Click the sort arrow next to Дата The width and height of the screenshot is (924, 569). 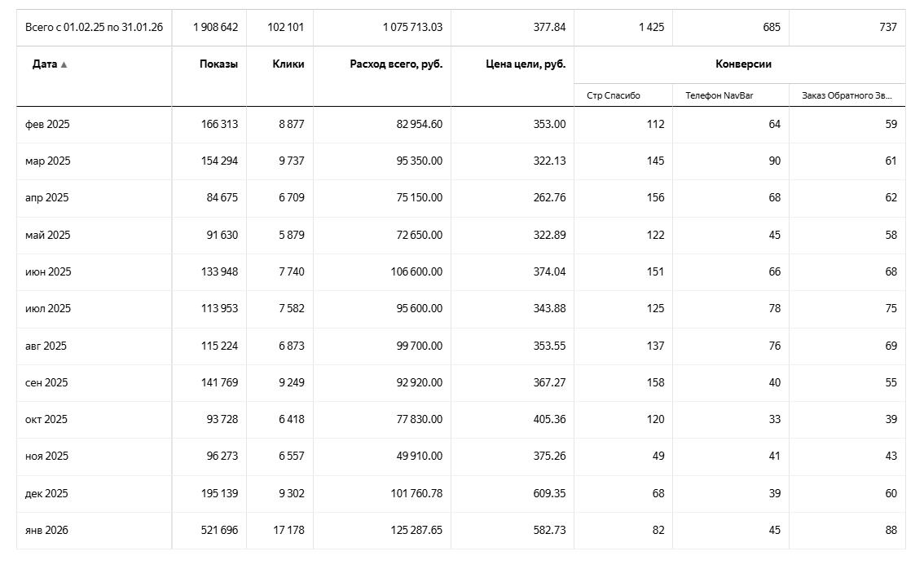(x=64, y=64)
